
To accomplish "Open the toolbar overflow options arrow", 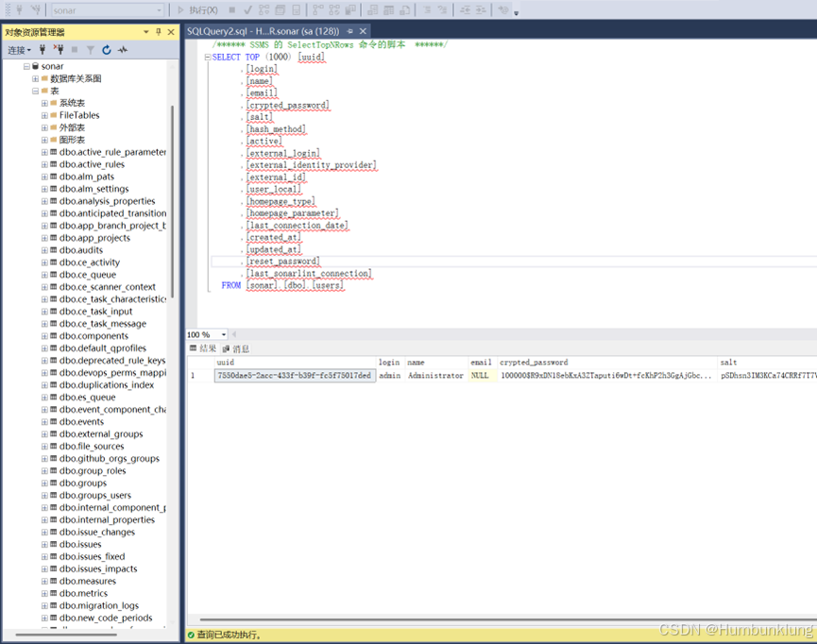I will tap(517, 12).
